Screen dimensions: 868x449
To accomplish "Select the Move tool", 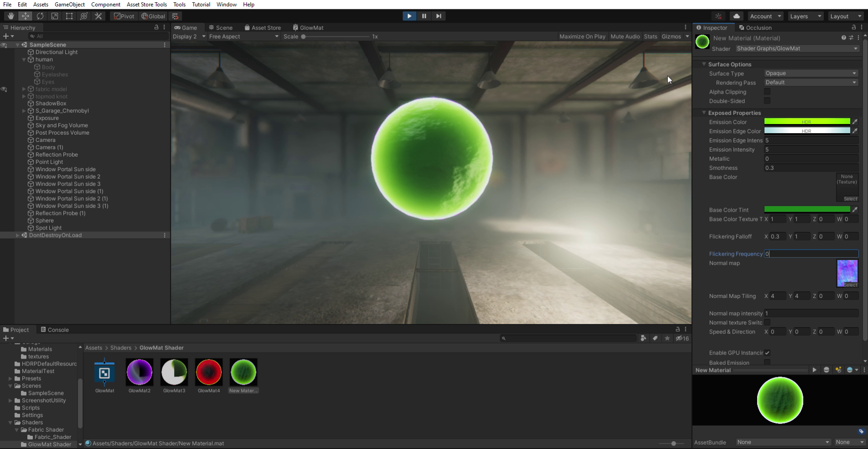I will click(25, 16).
